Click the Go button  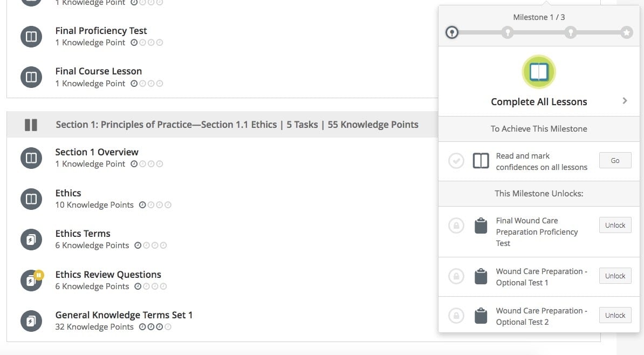point(615,161)
